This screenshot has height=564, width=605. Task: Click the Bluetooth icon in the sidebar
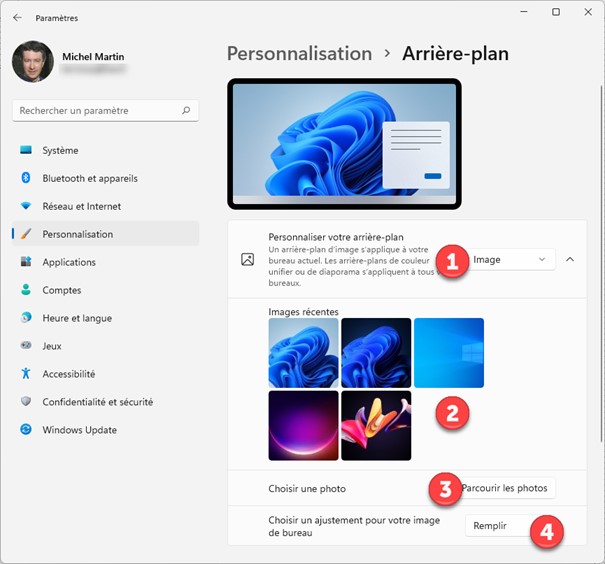point(26,178)
